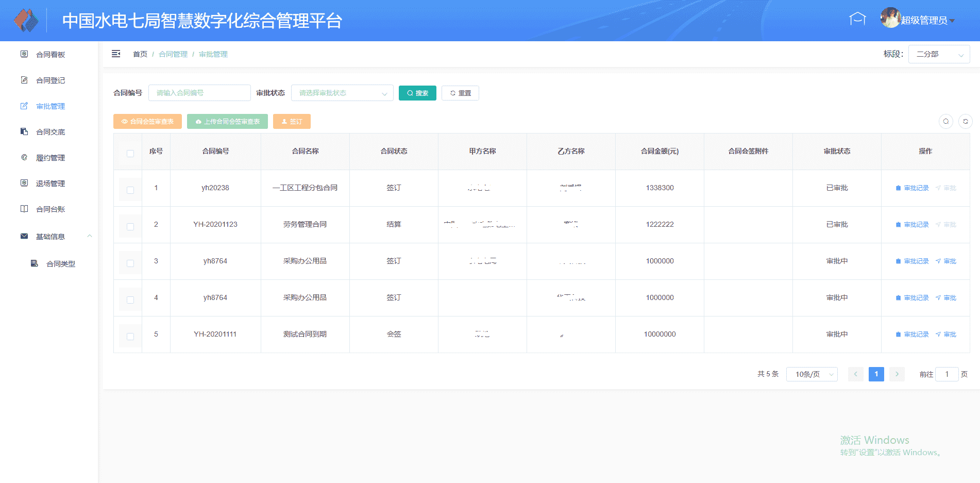
Task: Open 合同台账 in the sidebar menu
Action: tap(50, 209)
